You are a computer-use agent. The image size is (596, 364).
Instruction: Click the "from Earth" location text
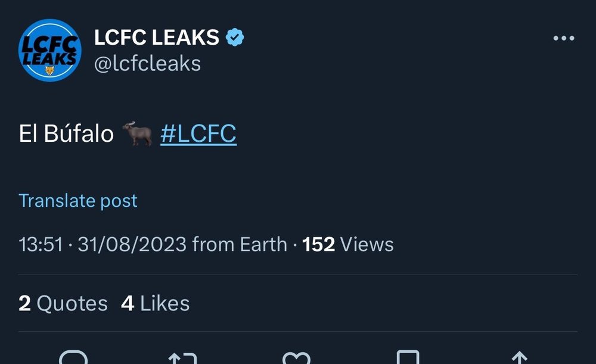pyautogui.click(x=240, y=244)
